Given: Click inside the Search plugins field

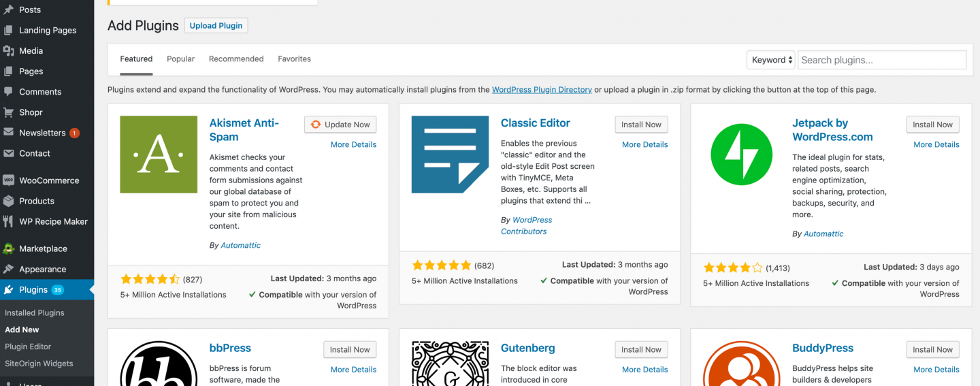Looking at the screenshot, I should click(882, 60).
